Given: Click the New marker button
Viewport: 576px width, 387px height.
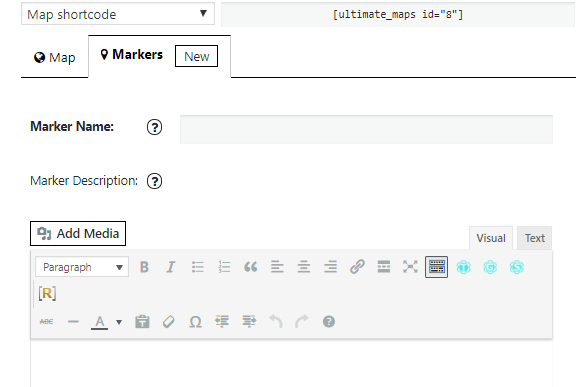Looking at the screenshot, I should pos(197,56).
